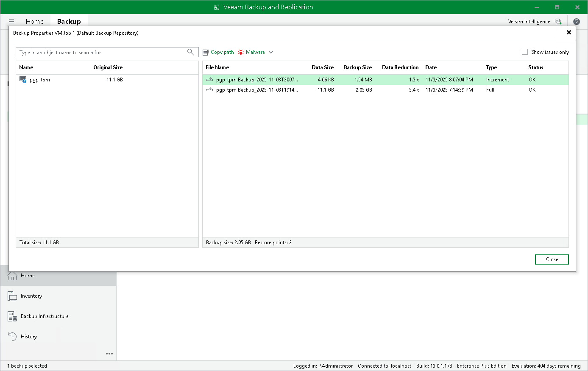This screenshot has height=371, width=588.
Task: Open the hamburger main menu
Action: click(x=11, y=22)
